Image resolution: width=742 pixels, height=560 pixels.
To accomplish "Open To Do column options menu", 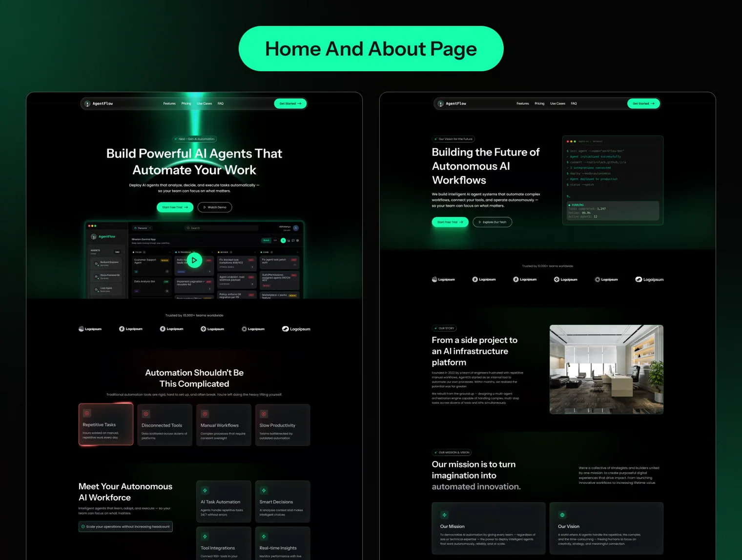I will tap(170, 252).
